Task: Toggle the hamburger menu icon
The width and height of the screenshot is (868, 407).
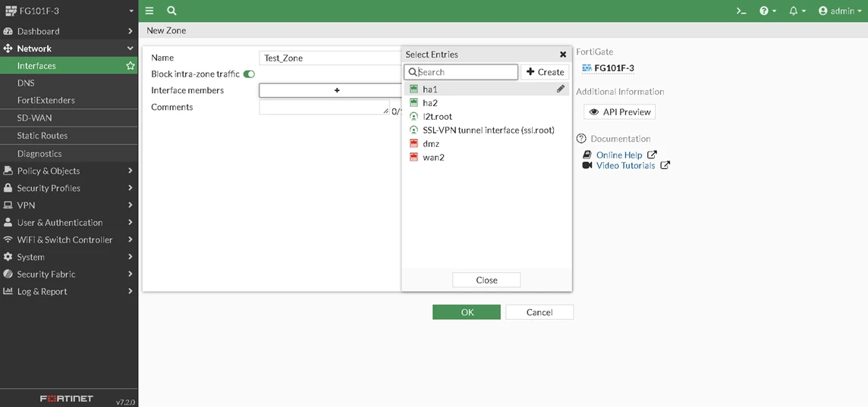Action: pyautogui.click(x=149, y=11)
